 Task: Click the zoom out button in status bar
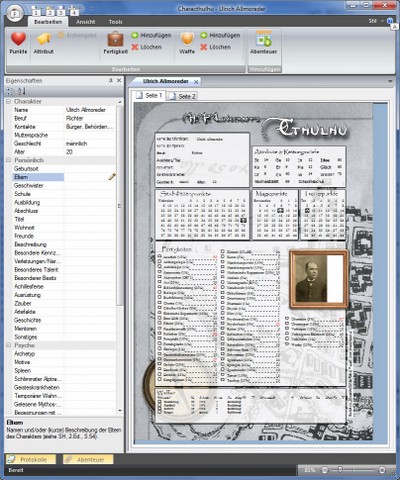324,470
